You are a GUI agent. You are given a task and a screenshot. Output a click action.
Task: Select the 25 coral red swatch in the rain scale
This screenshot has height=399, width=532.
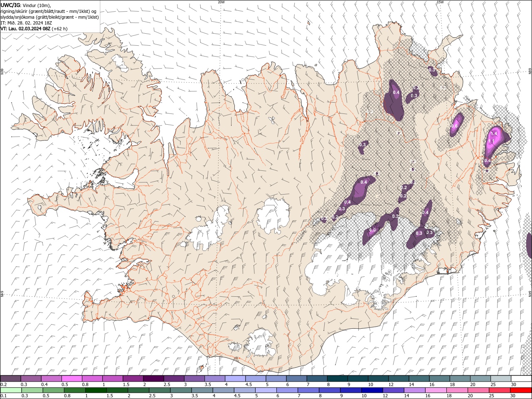pos(499,390)
